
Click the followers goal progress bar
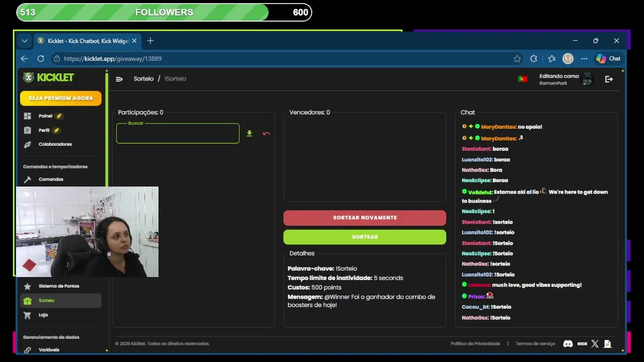pos(164,13)
